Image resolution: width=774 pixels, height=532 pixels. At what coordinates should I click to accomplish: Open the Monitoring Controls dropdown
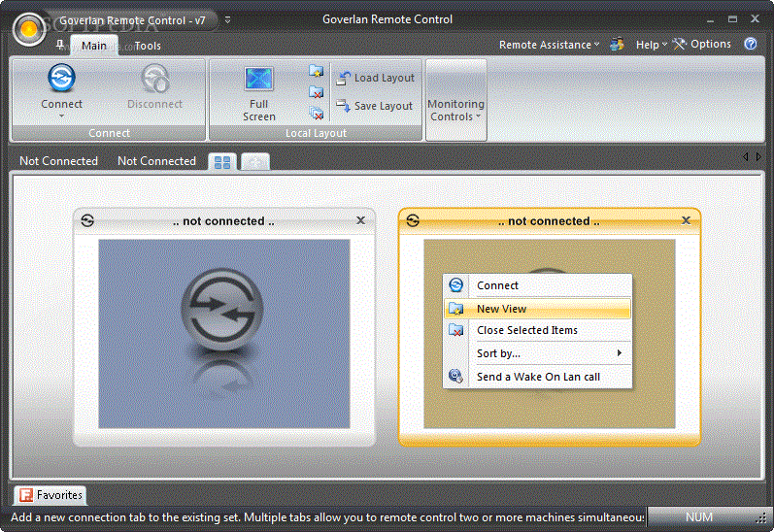coord(455,100)
